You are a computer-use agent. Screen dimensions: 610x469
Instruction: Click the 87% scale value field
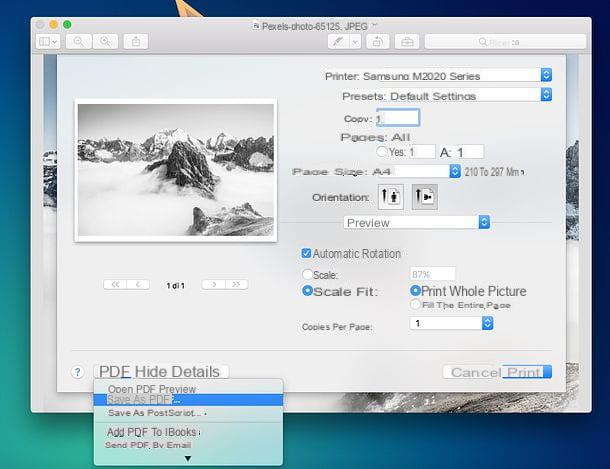433,274
